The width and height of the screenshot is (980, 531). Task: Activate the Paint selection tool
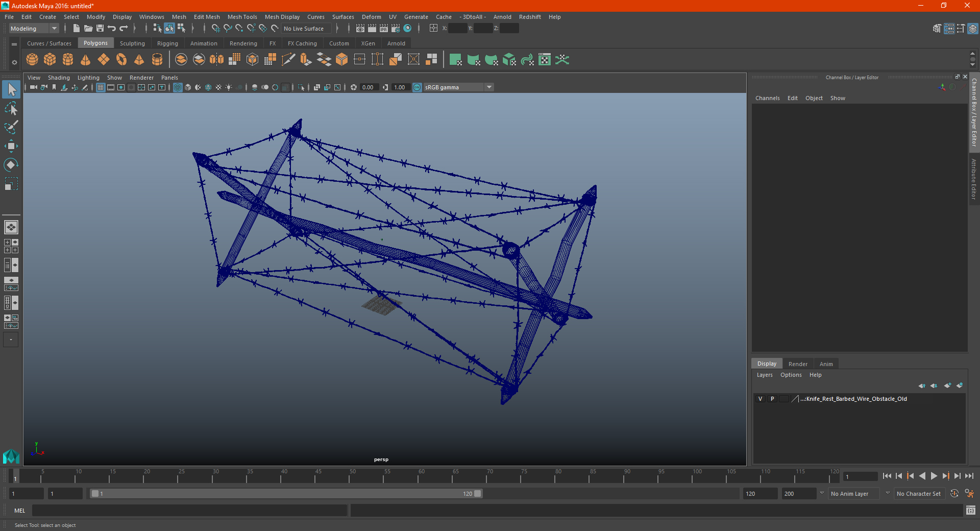[x=11, y=127]
